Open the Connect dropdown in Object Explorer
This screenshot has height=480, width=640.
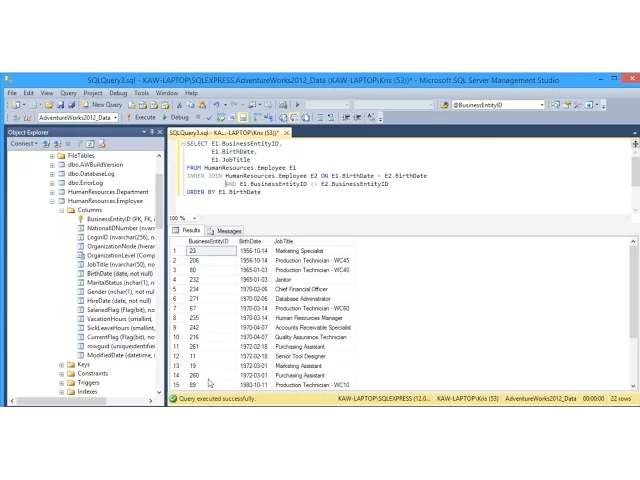pyautogui.click(x=24, y=143)
